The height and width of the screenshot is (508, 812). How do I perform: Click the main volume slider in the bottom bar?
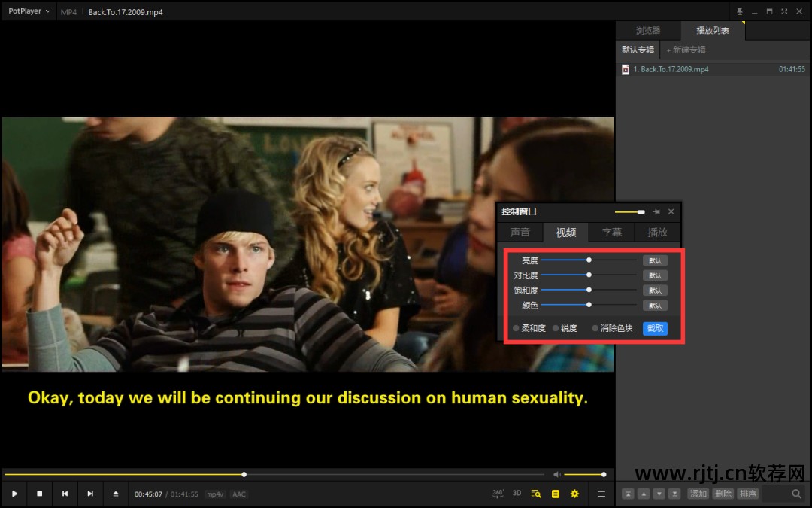coord(583,474)
